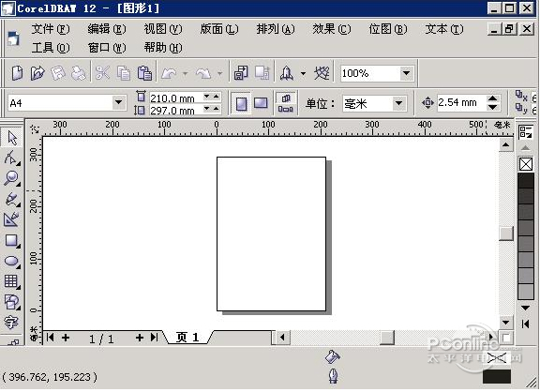The height and width of the screenshot is (392, 540).
Task: Switch page to landscape orientation
Action: 261,103
